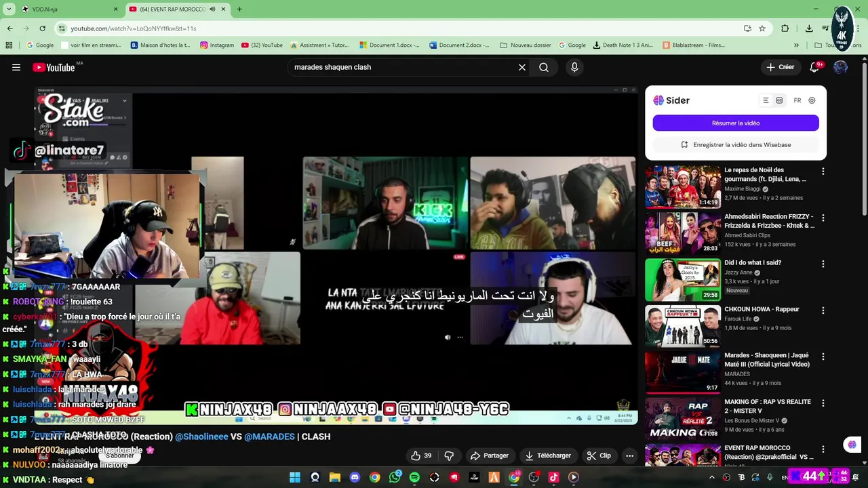Image resolution: width=868 pixels, height=488 pixels.
Task: Open File Explorer from taskbar
Action: coord(335,477)
